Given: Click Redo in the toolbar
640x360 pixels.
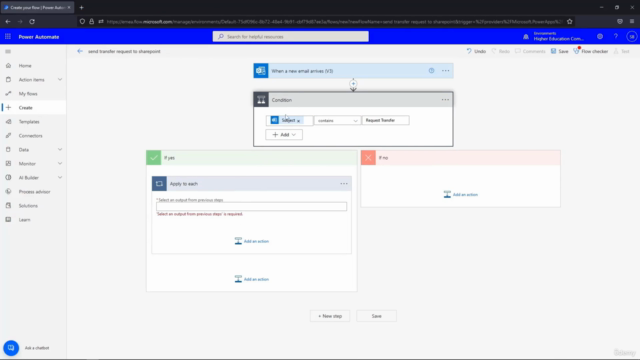Looking at the screenshot, I should (x=500, y=51).
